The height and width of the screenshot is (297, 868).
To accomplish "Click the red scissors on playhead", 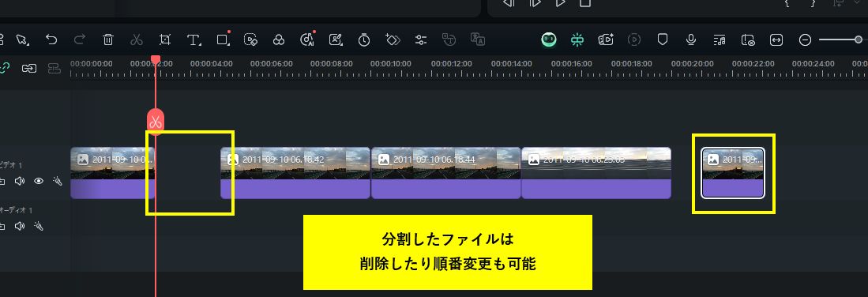I will tap(156, 121).
